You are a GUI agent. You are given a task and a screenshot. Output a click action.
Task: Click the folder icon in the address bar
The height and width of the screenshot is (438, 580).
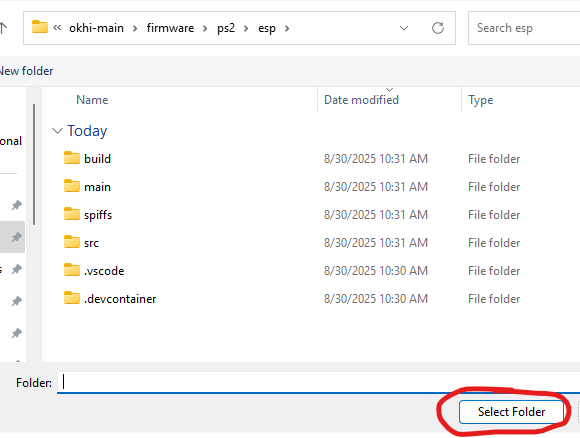point(40,27)
